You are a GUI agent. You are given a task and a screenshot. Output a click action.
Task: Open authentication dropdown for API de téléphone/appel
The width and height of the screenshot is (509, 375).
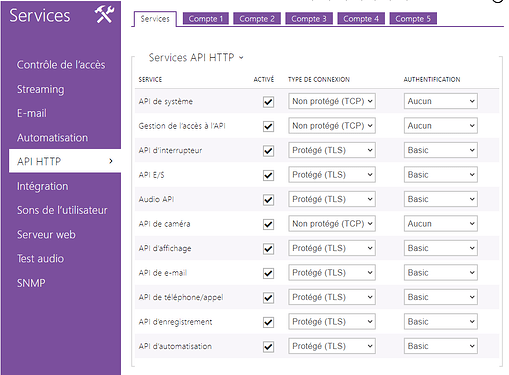(x=441, y=297)
